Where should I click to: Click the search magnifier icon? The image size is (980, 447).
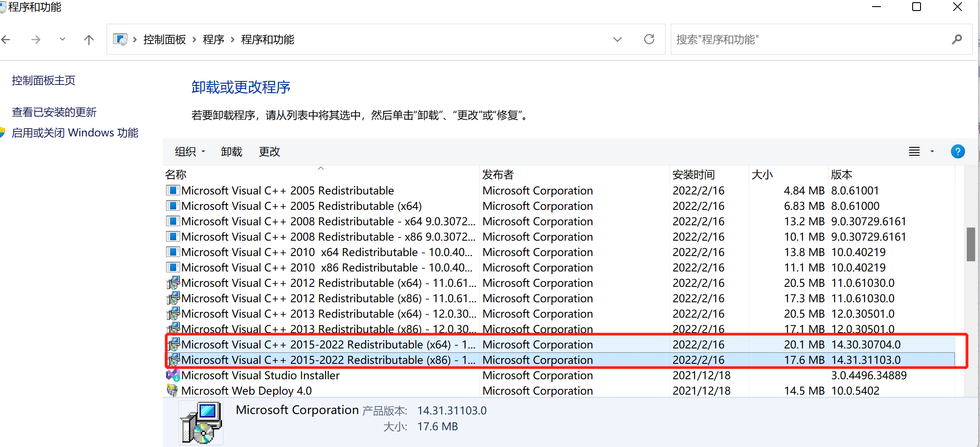pyautogui.click(x=957, y=39)
